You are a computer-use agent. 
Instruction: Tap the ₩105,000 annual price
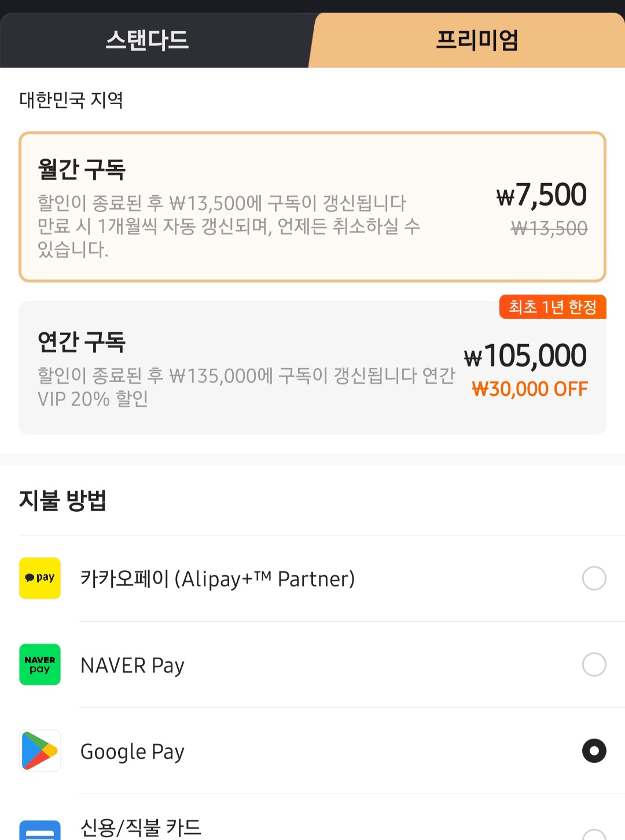point(525,355)
